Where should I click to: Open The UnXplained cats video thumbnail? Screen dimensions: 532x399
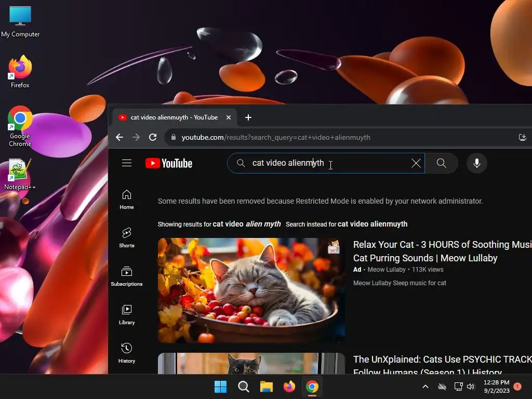point(251,363)
